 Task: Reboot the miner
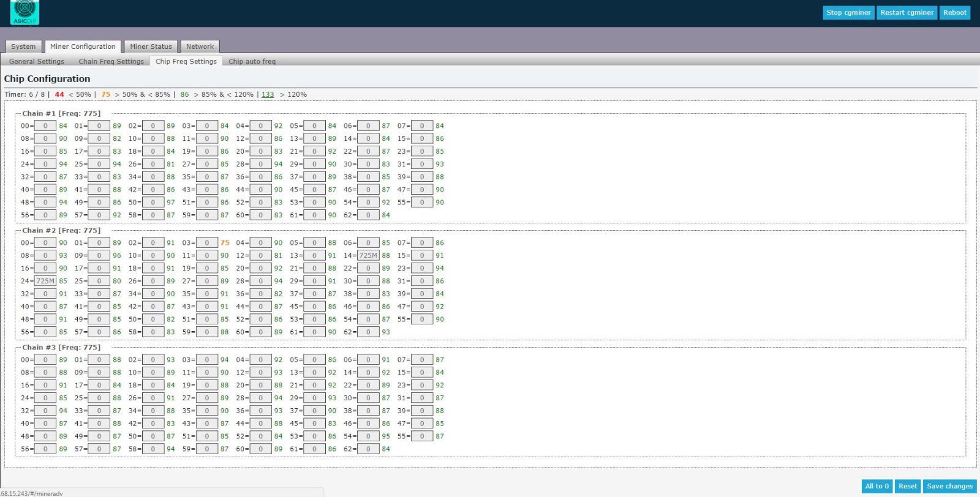[x=954, y=12]
